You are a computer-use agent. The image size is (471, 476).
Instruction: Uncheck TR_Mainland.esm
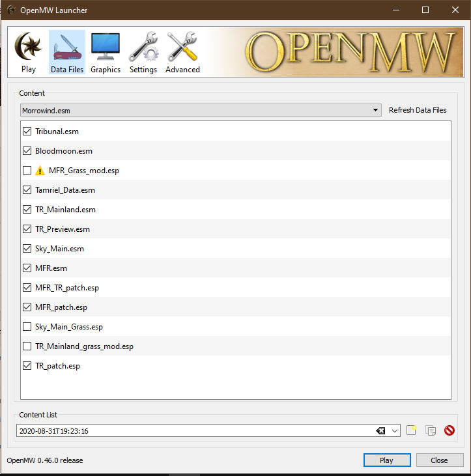click(x=27, y=210)
